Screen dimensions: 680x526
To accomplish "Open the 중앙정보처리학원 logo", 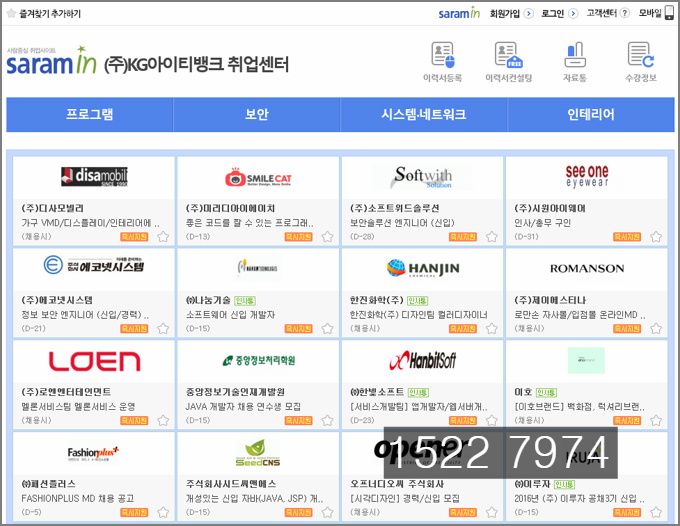I will (x=258, y=360).
